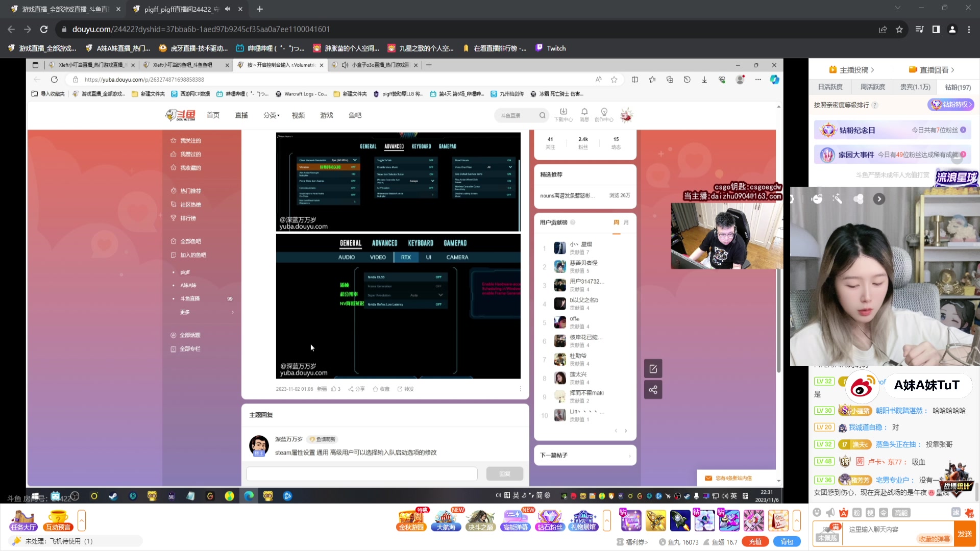Open the 钻石粉丝 diamond fans icon
980x551 pixels.
point(550,520)
